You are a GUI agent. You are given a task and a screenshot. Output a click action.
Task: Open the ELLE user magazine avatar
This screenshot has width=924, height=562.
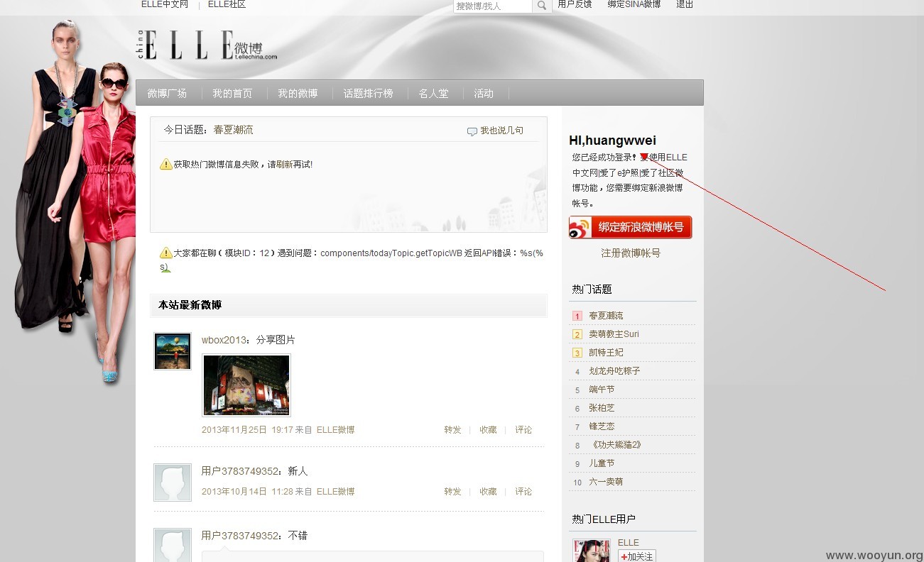(x=592, y=551)
